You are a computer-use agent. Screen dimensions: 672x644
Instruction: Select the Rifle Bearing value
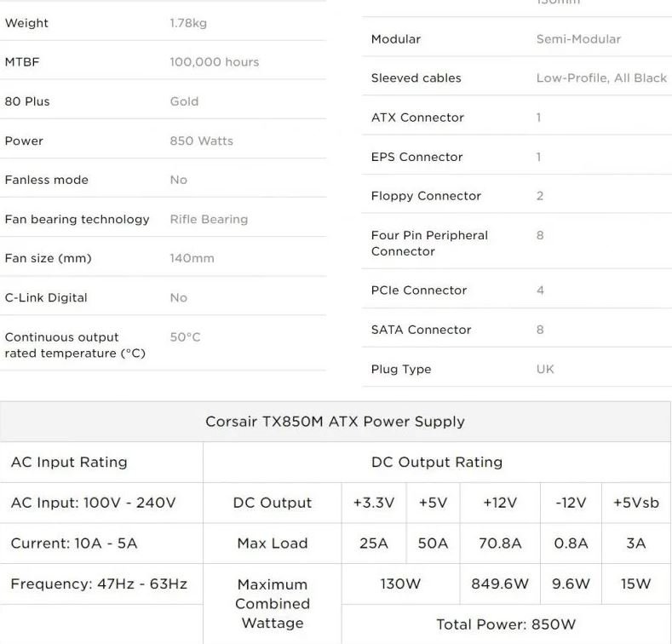(209, 220)
